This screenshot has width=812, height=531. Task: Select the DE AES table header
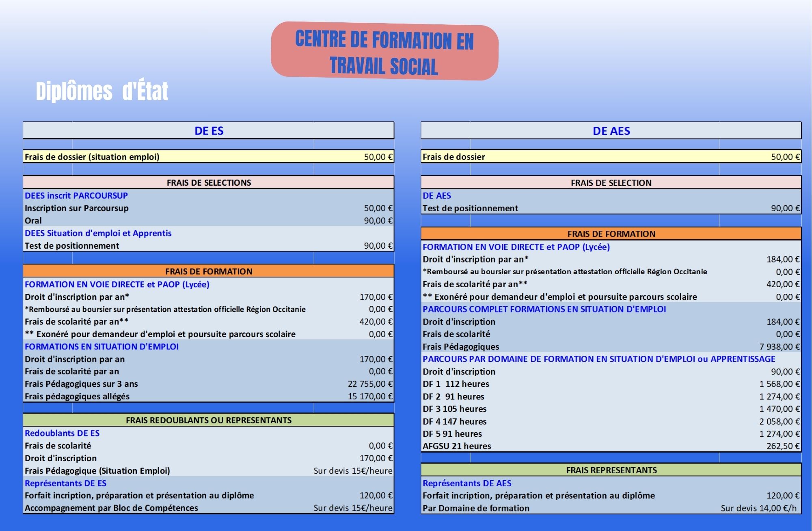611,131
